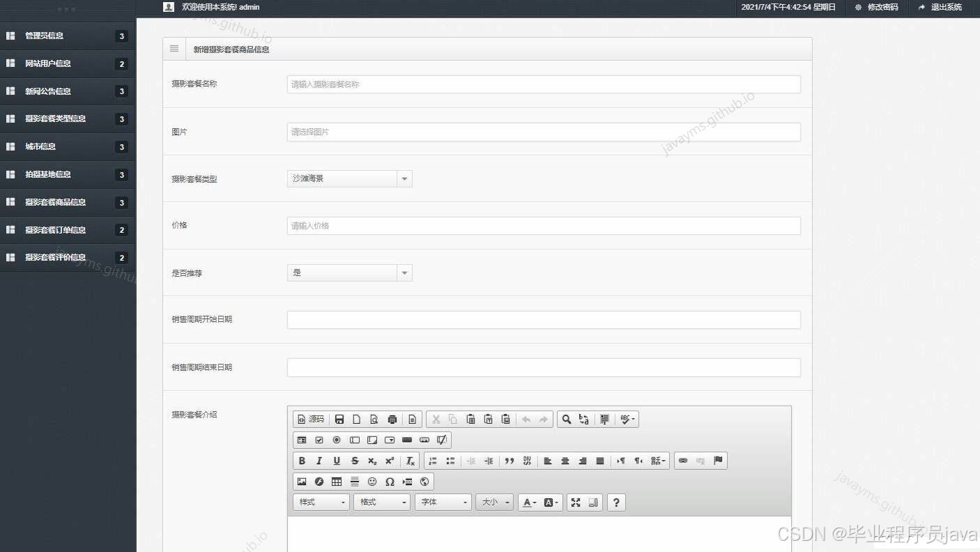Click the Increase Indent icon

[x=489, y=461]
